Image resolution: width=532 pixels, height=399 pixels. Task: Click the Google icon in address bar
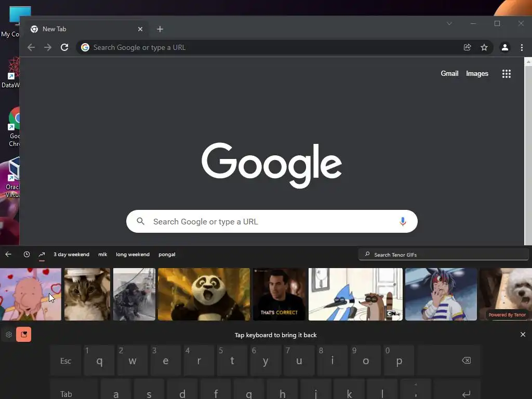pyautogui.click(x=85, y=47)
